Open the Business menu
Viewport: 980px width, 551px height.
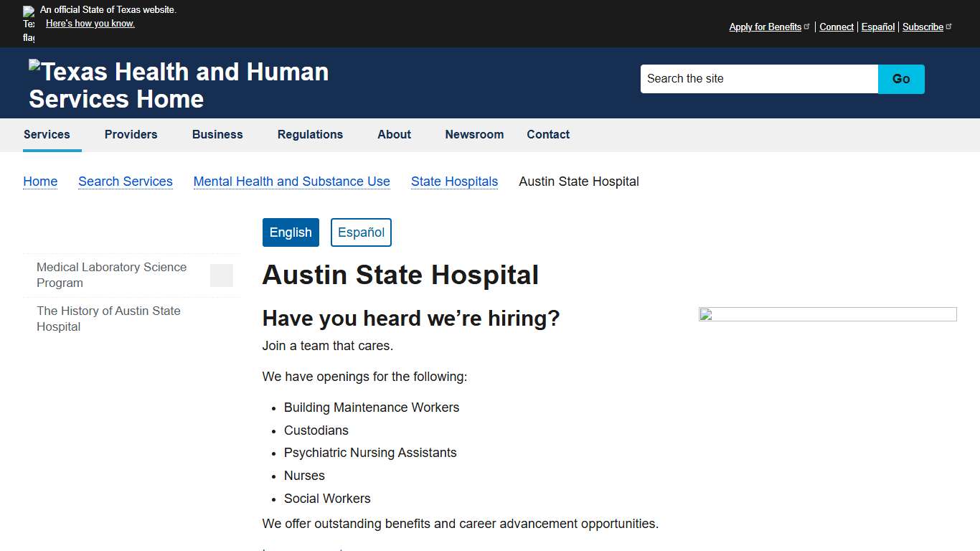click(x=217, y=135)
